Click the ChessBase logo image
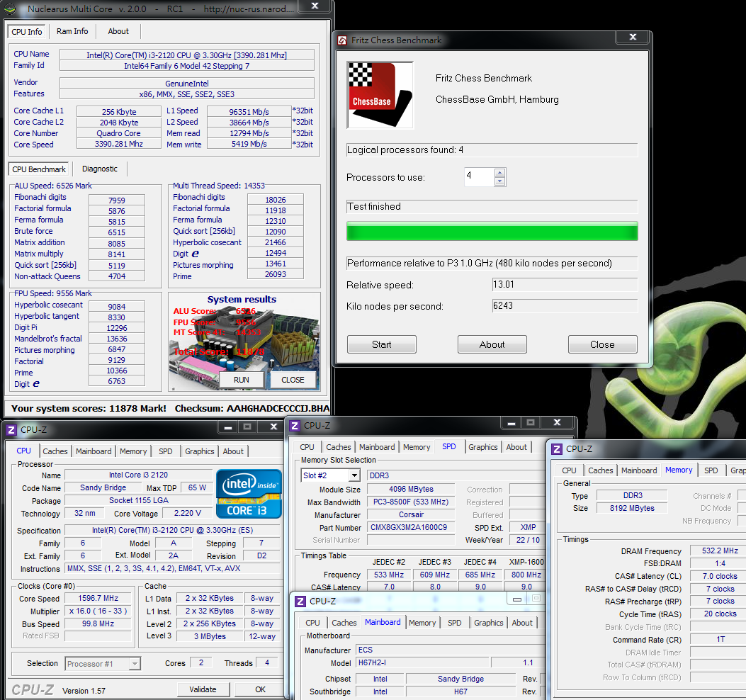The width and height of the screenshot is (746, 700). click(x=380, y=95)
